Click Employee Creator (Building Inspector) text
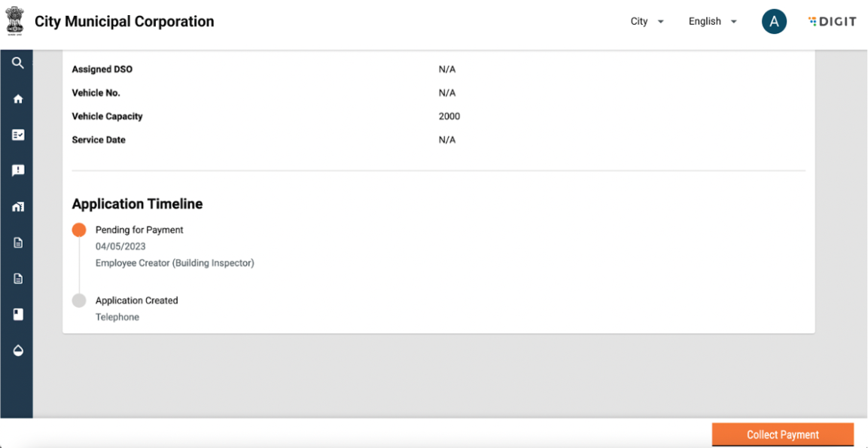The width and height of the screenshot is (868, 448). [x=175, y=264]
